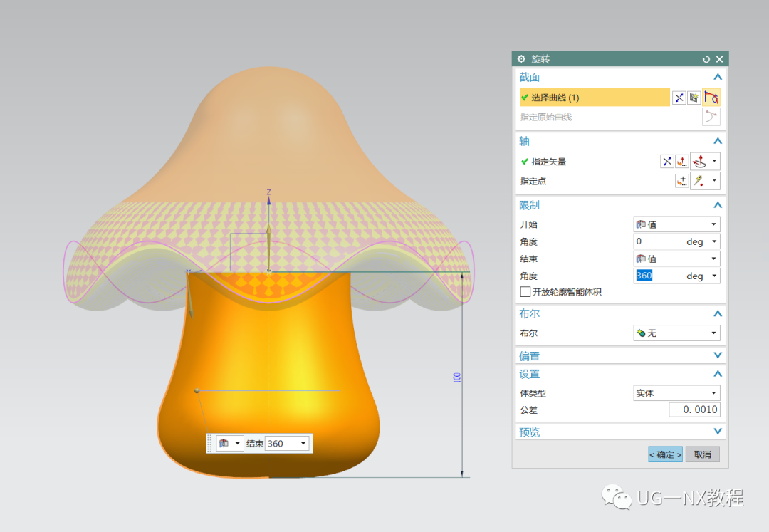The image size is (769, 532).
Task: Open the 结束 limit type dropdown
Action: 677,259
